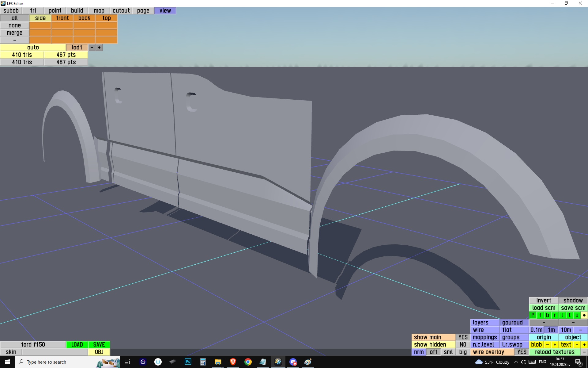Select the 10m grid size option
Image resolution: width=588 pixels, height=368 pixels.
(x=566, y=330)
